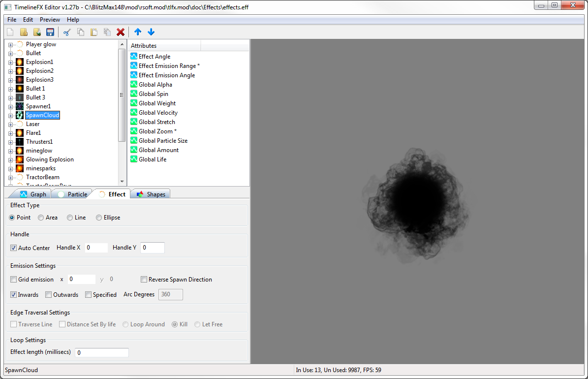This screenshot has width=588, height=379.
Task: Move the selected effect up
Action: (138, 32)
